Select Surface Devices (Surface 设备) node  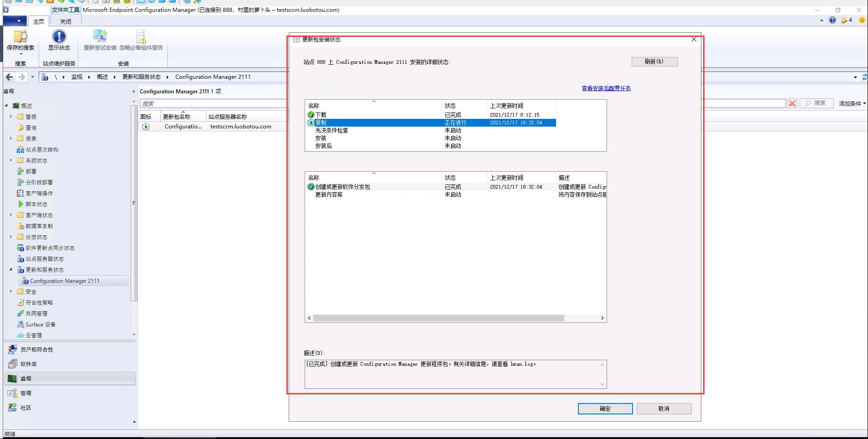coord(36,324)
